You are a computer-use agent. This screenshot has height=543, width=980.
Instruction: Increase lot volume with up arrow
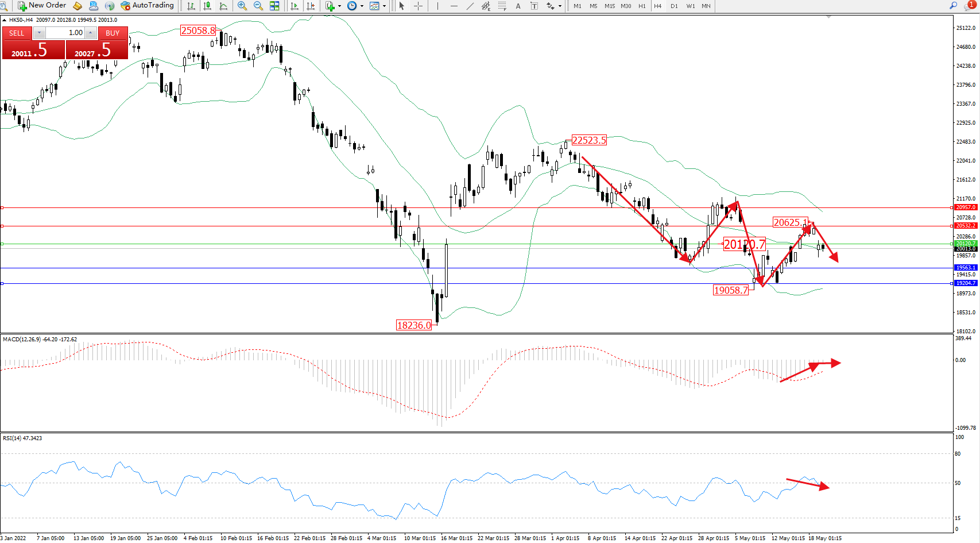click(90, 33)
